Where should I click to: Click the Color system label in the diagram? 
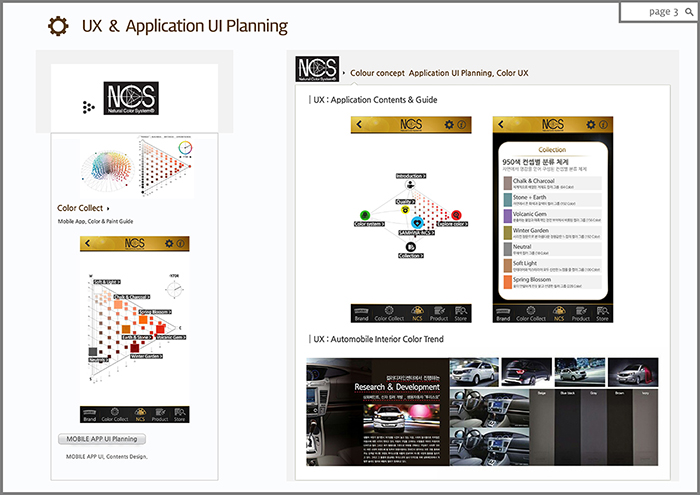click(x=369, y=224)
